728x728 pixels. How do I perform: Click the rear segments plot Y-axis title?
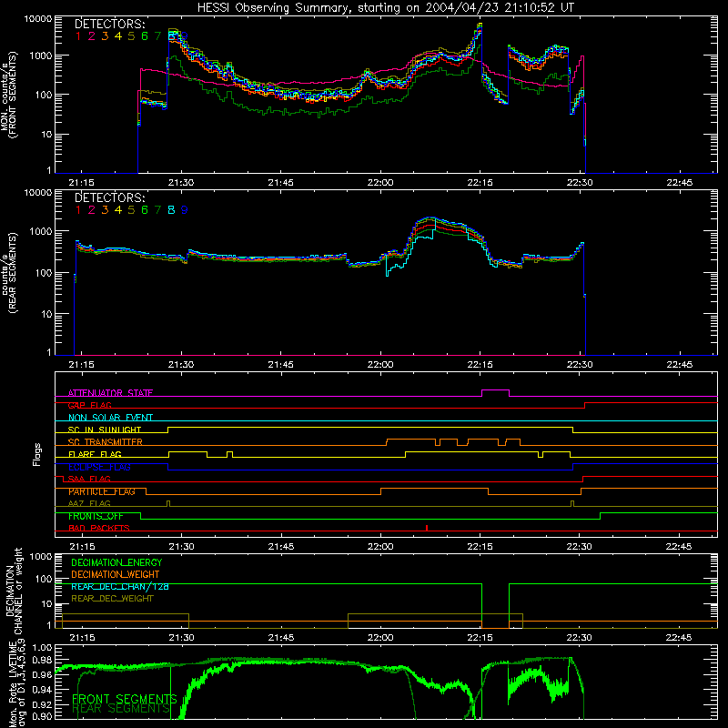coord(9,272)
